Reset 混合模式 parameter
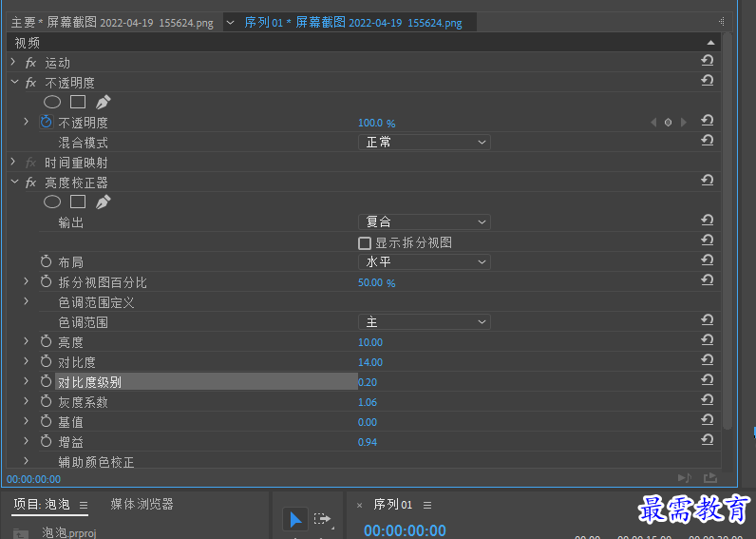This screenshot has width=756, height=539. coord(708,141)
